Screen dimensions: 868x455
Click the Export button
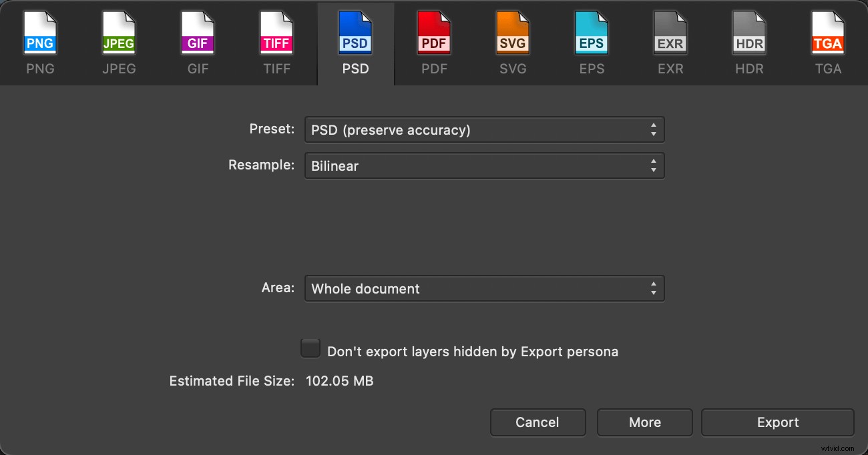[x=777, y=422]
